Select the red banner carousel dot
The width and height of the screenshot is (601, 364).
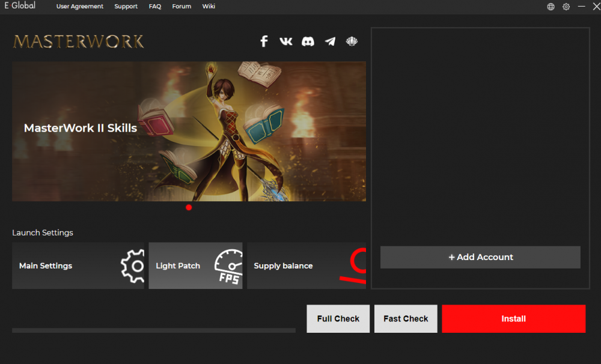click(x=189, y=207)
